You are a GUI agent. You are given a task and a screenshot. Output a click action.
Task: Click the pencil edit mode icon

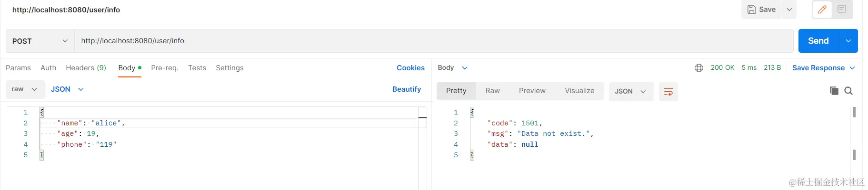click(822, 9)
